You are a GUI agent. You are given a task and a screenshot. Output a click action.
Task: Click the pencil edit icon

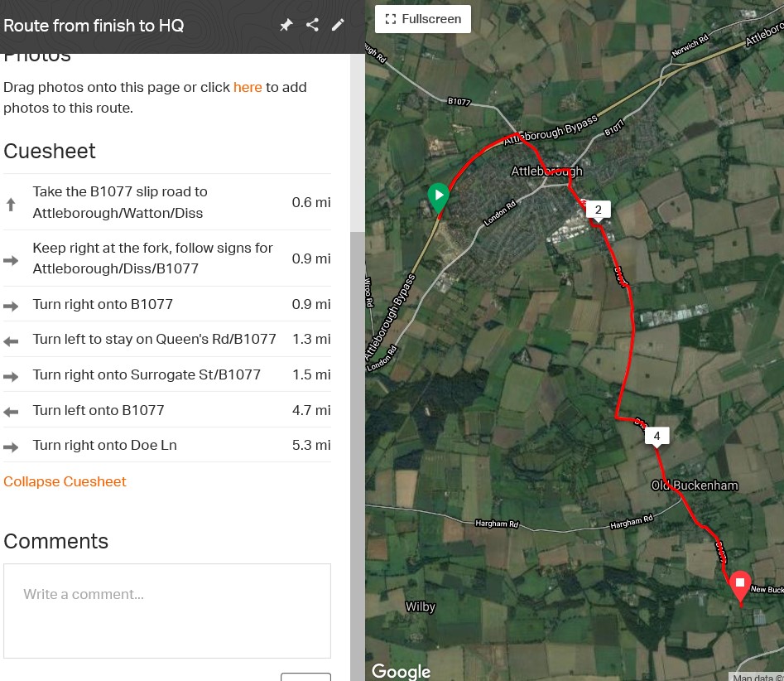point(338,25)
